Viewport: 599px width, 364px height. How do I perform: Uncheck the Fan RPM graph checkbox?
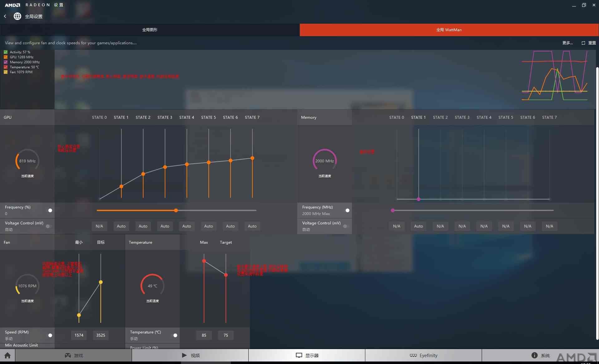[x=6, y=72]
